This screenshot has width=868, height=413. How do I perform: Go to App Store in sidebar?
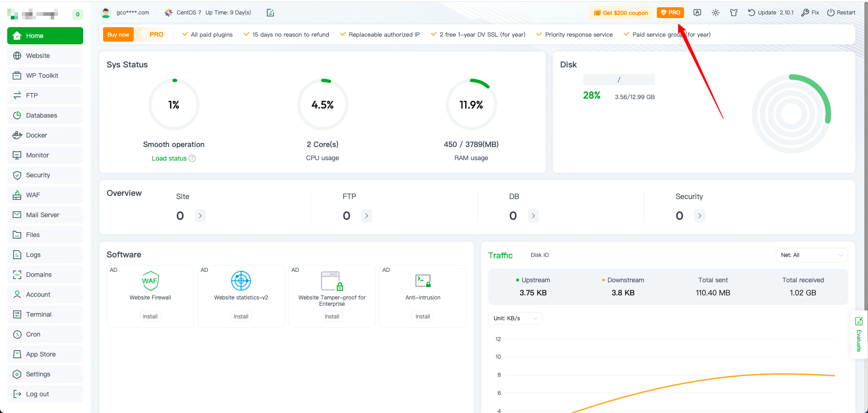(x=41, y=354)
